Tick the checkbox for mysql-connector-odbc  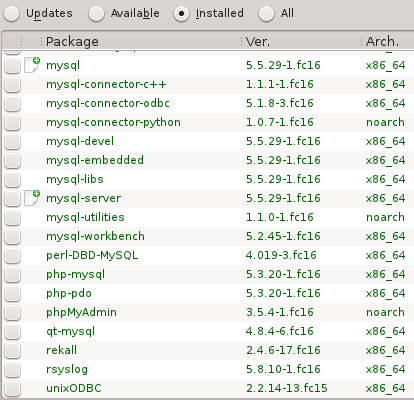(13, 103)
